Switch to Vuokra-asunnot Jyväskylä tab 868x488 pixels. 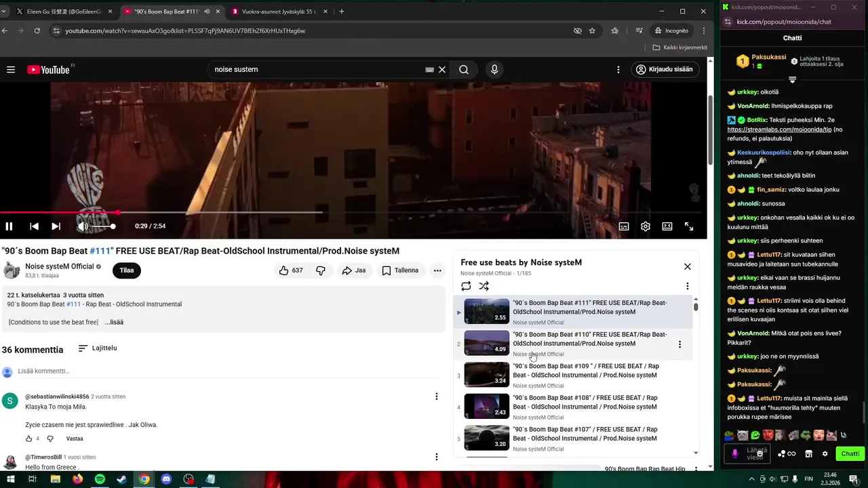click(278, 12)
